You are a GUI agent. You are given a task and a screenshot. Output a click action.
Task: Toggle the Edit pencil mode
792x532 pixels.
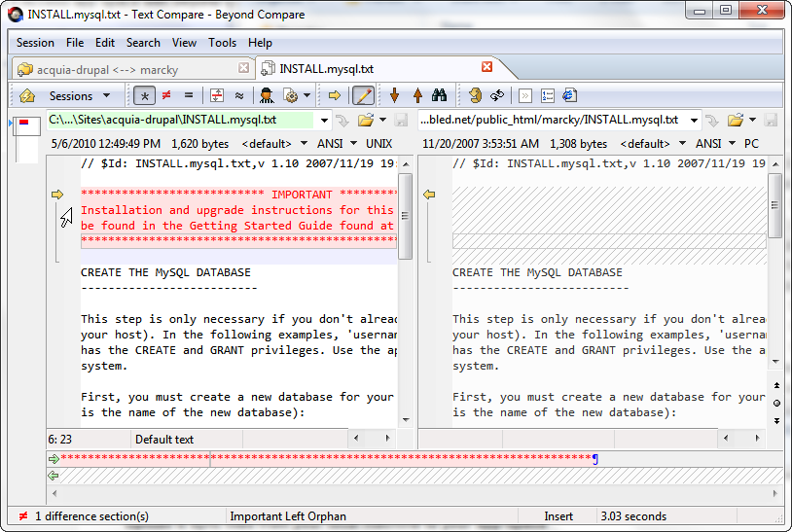[363, 95]
